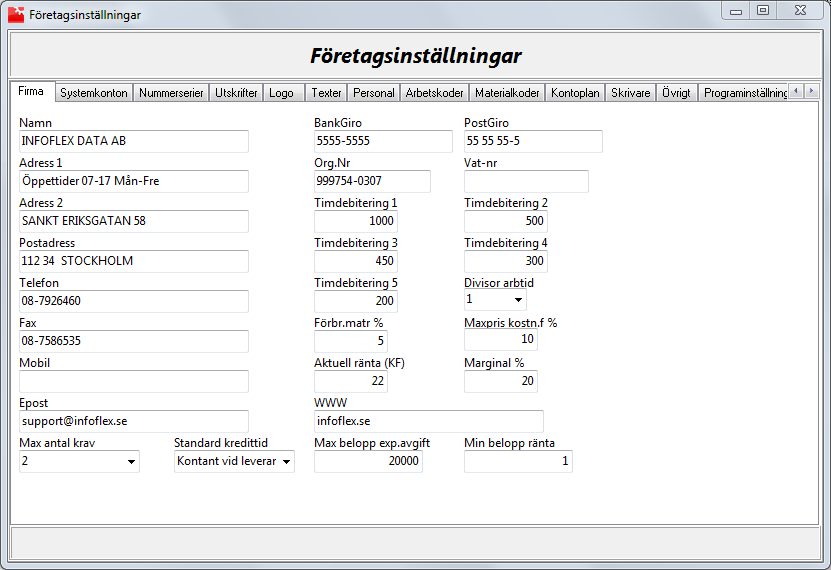The image size is (831, 570).
Task: Expand the Max antal krav dropdown
Action: tap(131, 462)
